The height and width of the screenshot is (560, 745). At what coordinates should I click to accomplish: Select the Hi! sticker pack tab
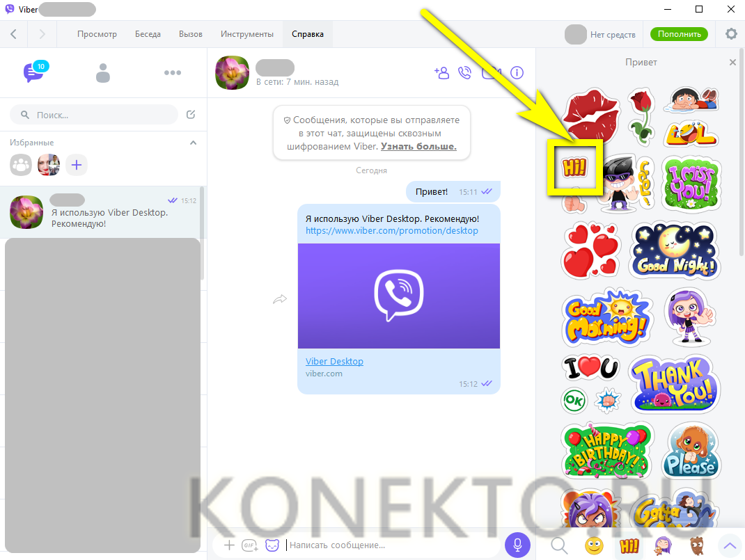pos(629,546)
